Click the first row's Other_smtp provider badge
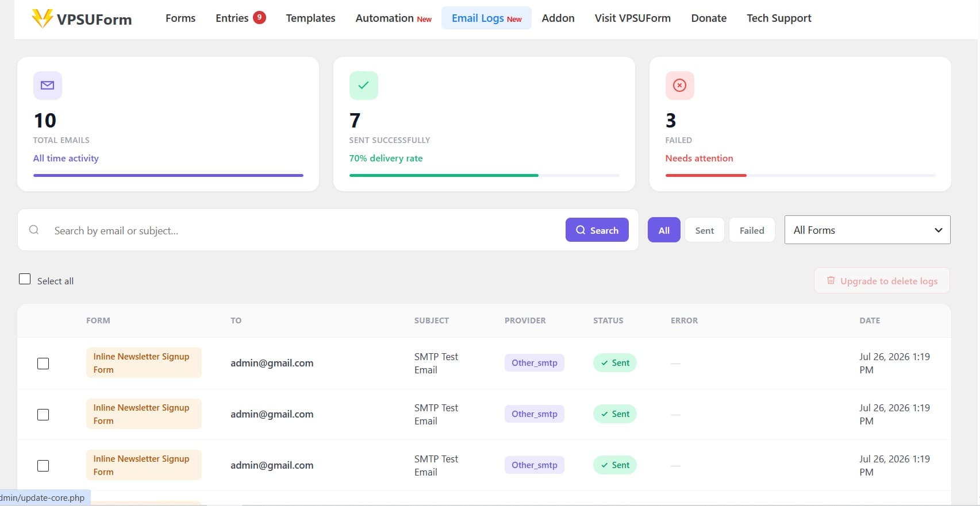Viewport: 980px width, 506px height. tap(535, 363)
